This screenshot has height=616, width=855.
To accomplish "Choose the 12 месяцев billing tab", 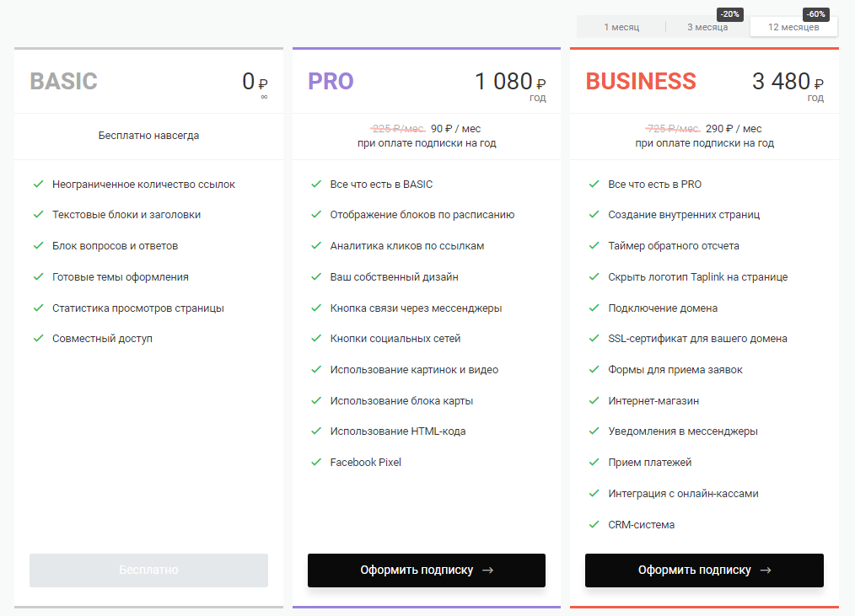I will click(x=793, y=27).
